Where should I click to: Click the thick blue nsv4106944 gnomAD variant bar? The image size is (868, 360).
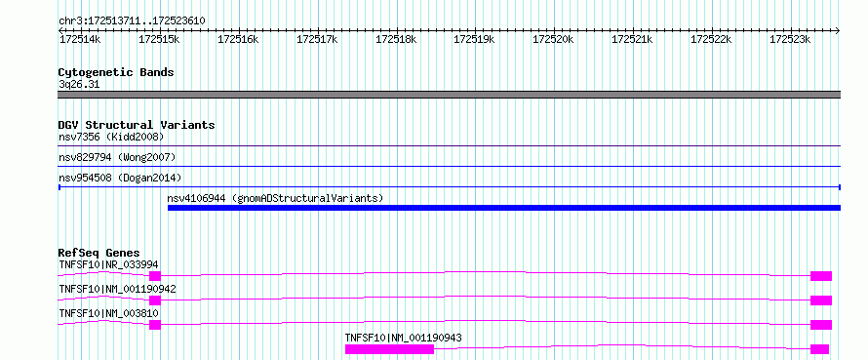504,208
